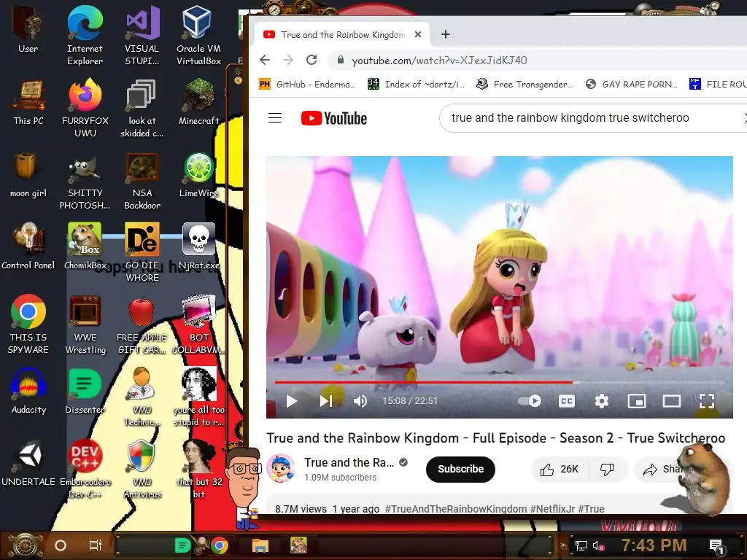747x560 pixels.
Task: Open Embarcadero Dev-C++ desktop icon
Action: (x=85, y=469)
